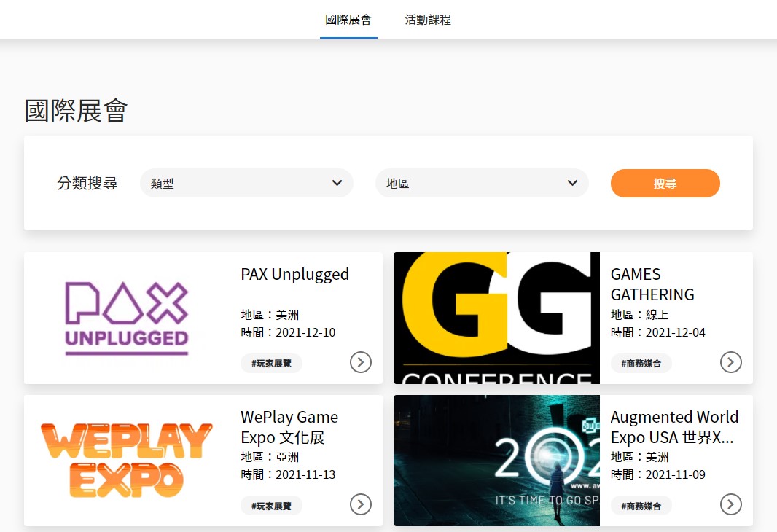
Task: Open the 活動課程 tab
Action: [428, 20]
